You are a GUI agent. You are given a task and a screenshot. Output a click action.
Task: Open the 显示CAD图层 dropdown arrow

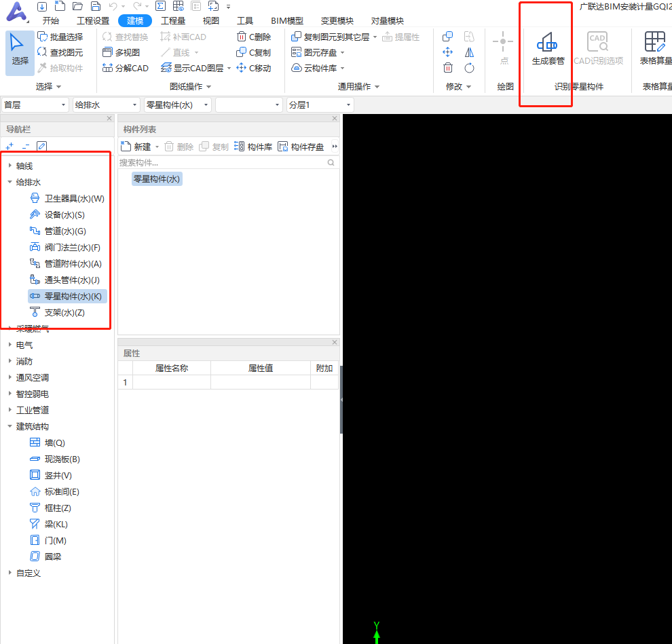tap(229, 68)
